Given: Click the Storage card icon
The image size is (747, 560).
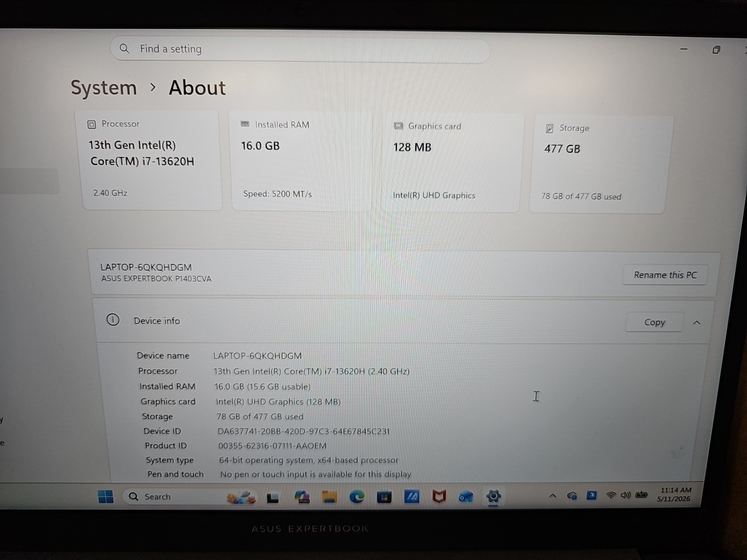Looking at the screenshot, I should [549, 129].
